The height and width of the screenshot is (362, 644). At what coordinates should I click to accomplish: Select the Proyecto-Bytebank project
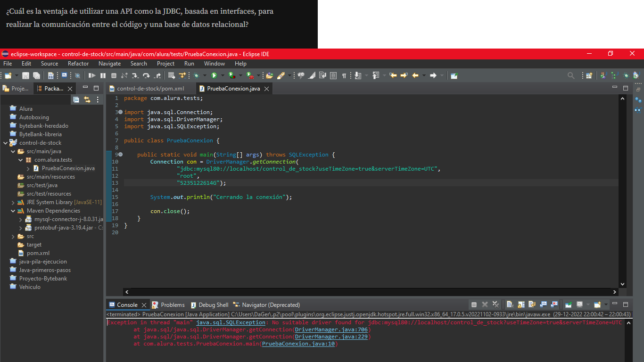43,279
